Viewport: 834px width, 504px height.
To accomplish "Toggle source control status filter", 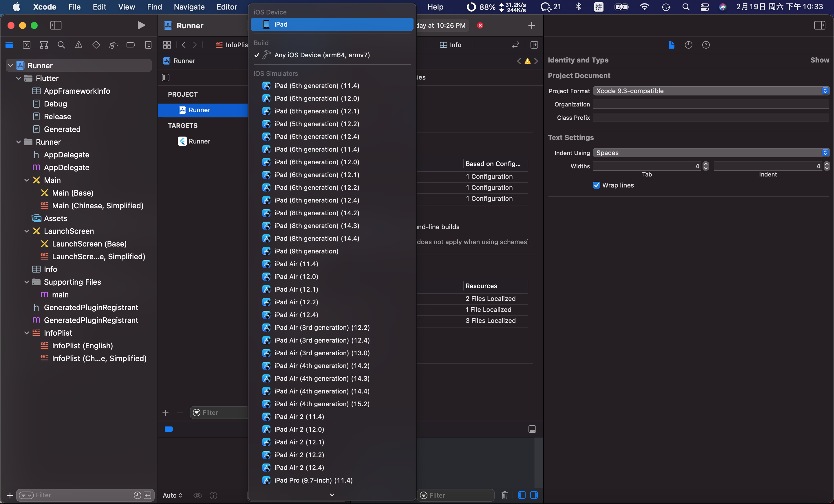I will [148, 495].
